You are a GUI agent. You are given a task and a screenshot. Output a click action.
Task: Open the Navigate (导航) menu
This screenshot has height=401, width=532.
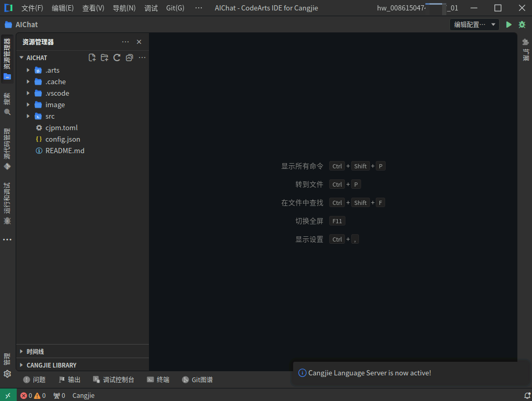[x=124, y=8]
